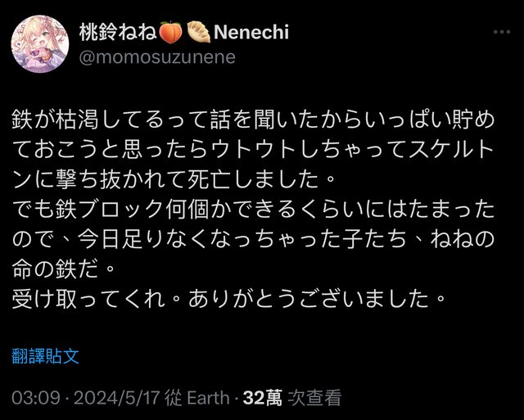Image resolution: width=524 pixels, height=420 pixels.
Task: Click the 次查看 views label
Action: pos(314,398)
